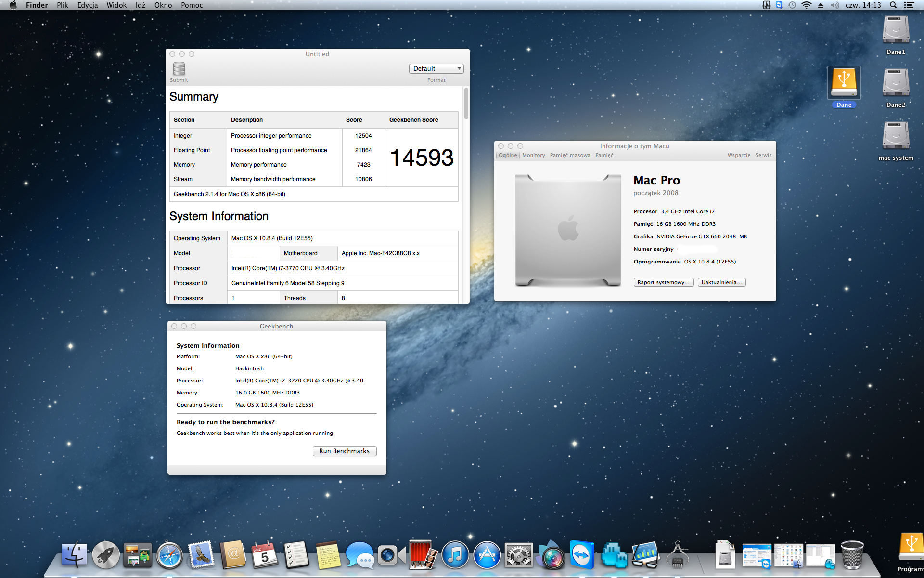
Task: Open System Information chip icon in the Dock
Action: tap(677, 554)
